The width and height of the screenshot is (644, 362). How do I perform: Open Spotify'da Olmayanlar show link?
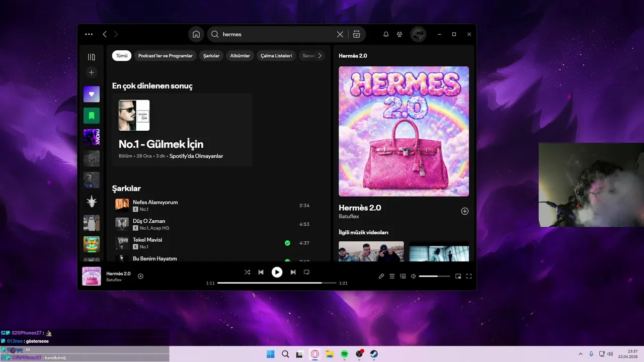(x=196, y=156)
